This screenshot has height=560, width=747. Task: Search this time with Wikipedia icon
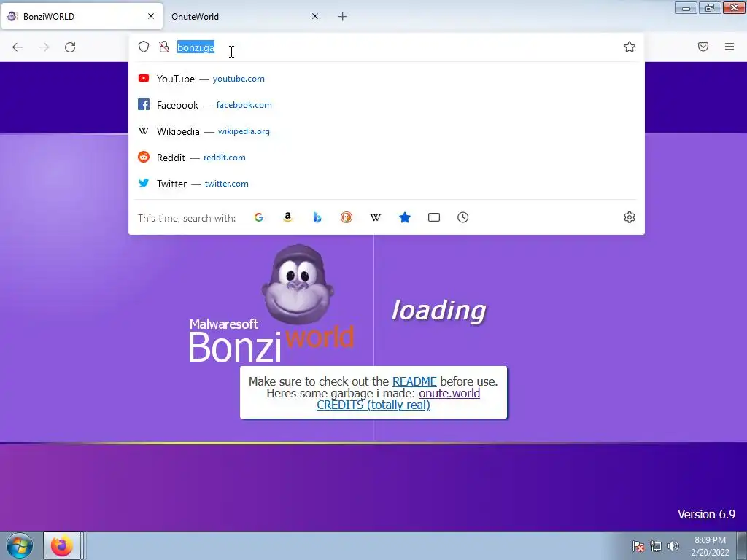tap(376, 217)
